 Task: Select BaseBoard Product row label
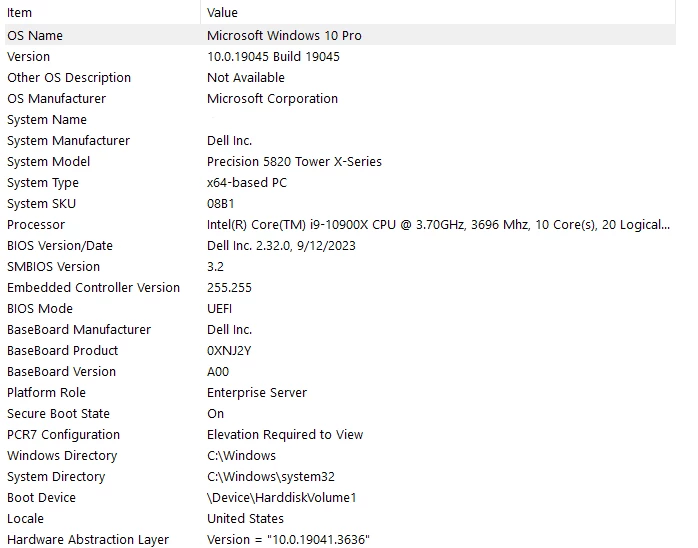point(63,350)
